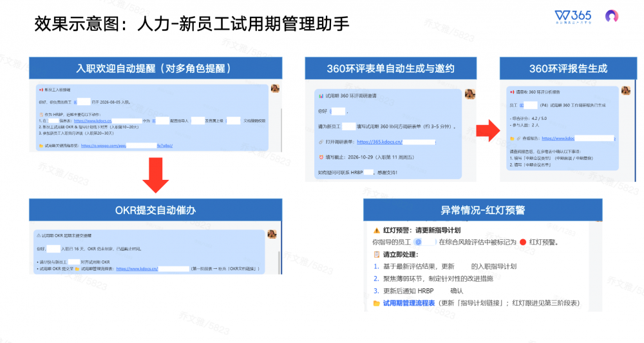Viewport: 644px width, 343px height.
Task: Click the red downward arrow above OKR提交自动催办
Action: click(156, 175)
